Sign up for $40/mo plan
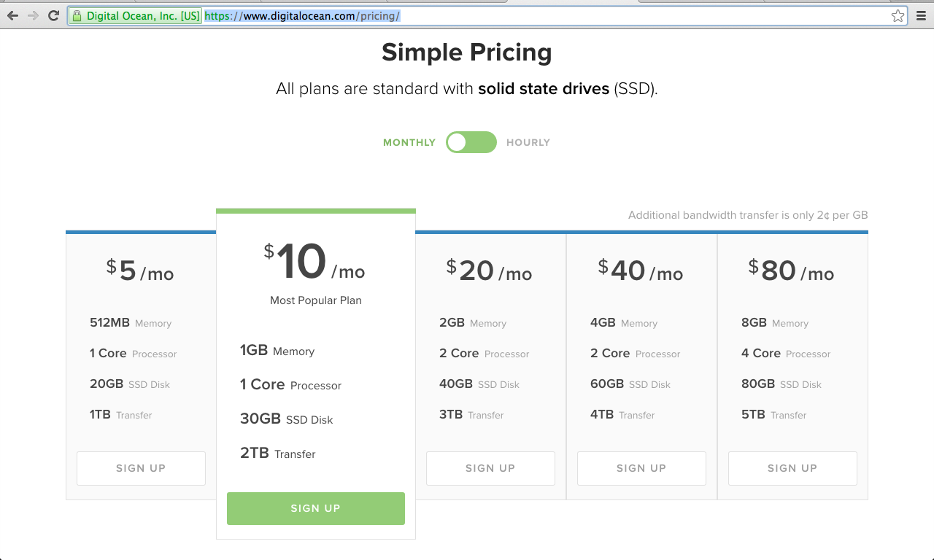This screenshot has height=560, width=934. click(641, 468)
